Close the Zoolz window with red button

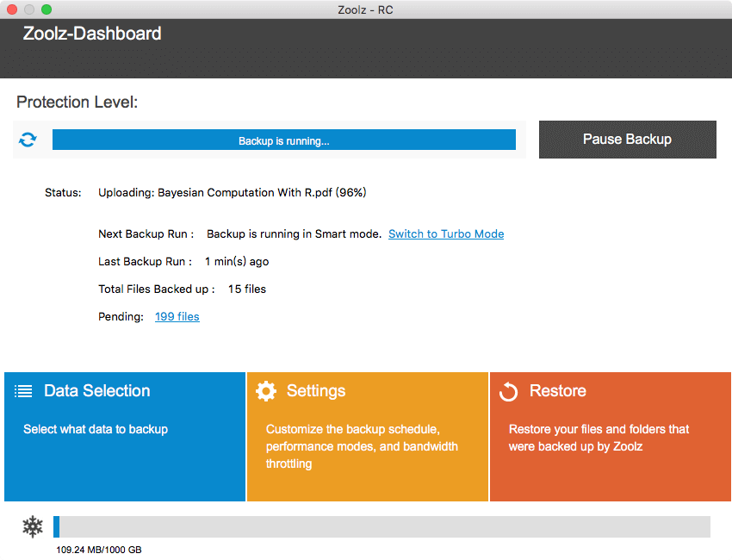tap(11, 9)
